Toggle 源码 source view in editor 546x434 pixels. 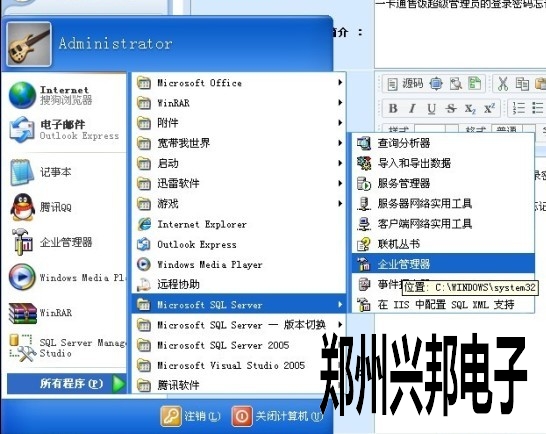pyautogui.click(x=405, y=84)
